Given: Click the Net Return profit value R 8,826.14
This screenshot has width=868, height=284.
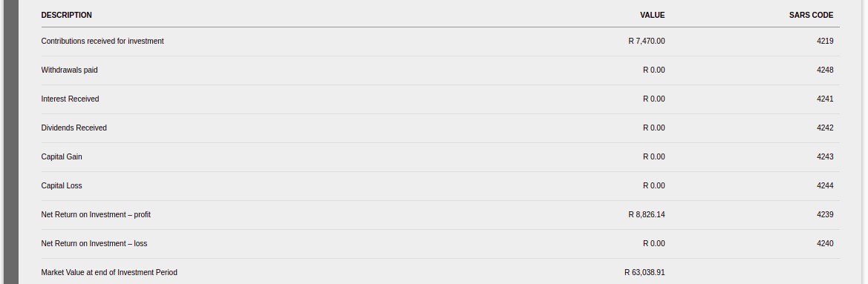Looking at the screenshot, I should pos(647,214).
